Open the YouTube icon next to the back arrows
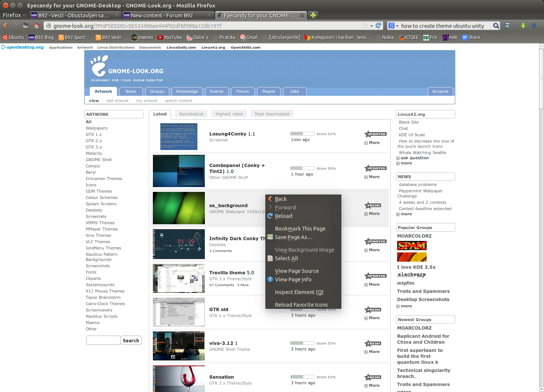The width and height of the screenshot is (544, 392). tap(26, 26)
